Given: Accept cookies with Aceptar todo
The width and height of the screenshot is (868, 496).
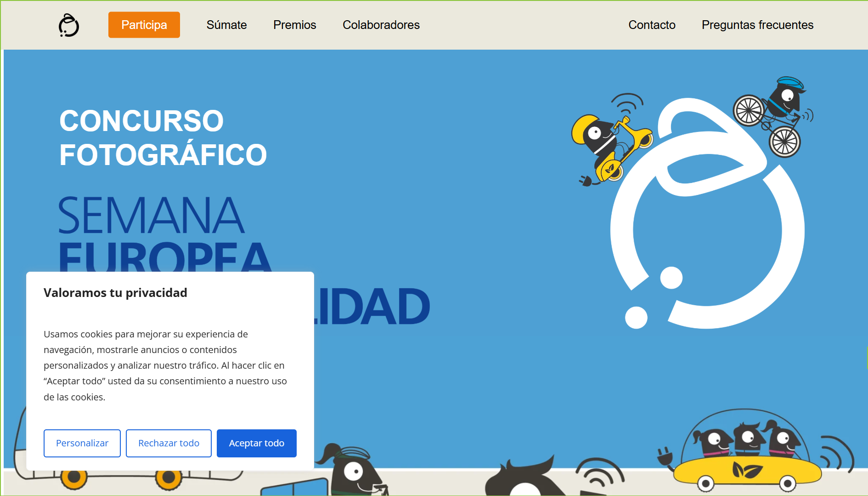Looking at the screenshot, I should (257, 443).
